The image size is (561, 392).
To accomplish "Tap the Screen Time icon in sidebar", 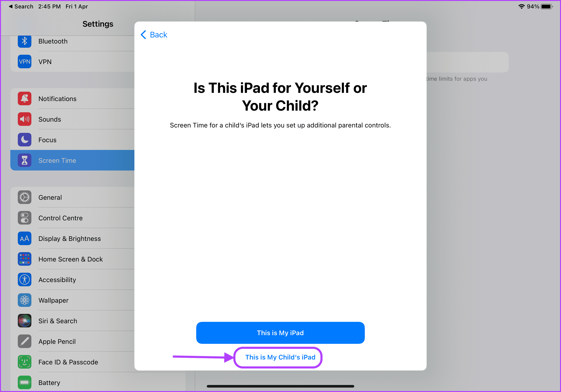I will tap(24, 160).
